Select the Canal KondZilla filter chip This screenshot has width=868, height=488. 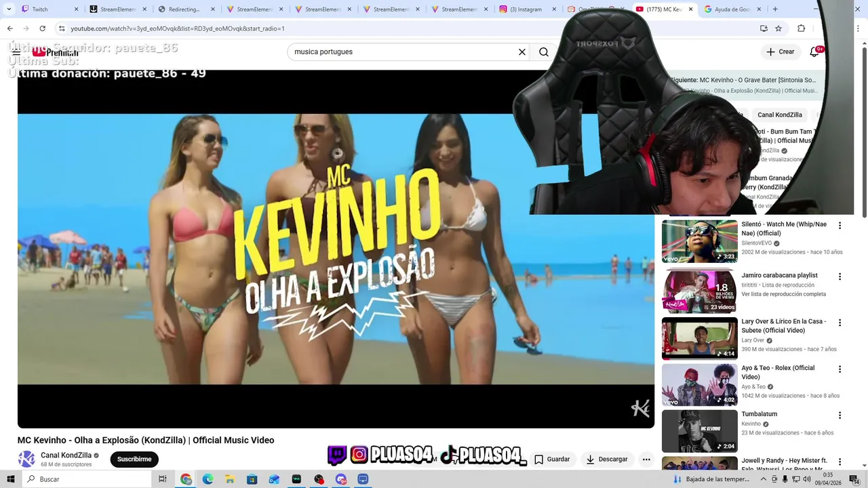(x=779, y=115)
